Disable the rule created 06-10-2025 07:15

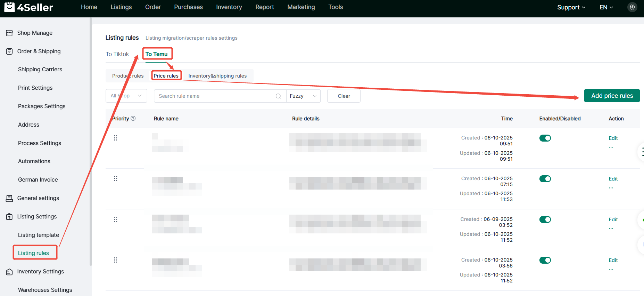click(x=545, y=179)
